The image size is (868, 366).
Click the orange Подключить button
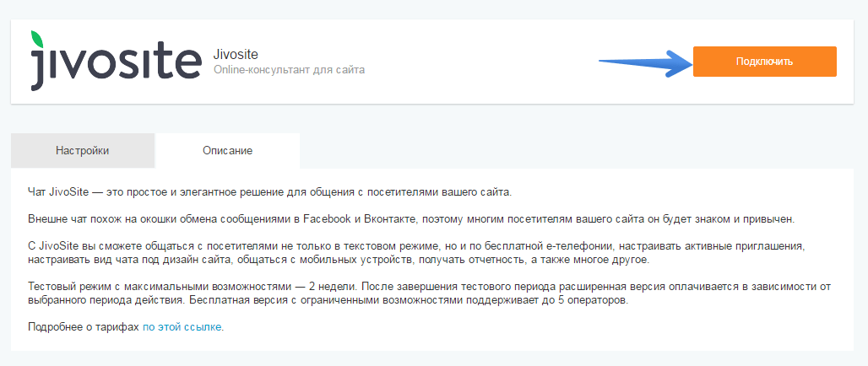click(x=764, y=62)
